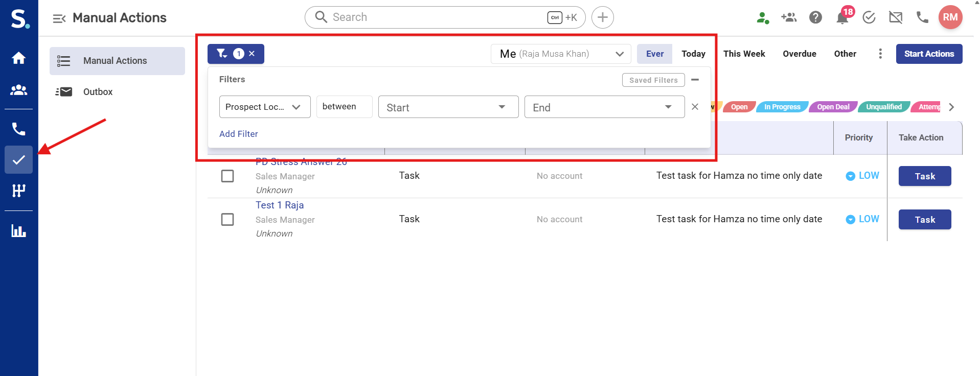Click the user status person icon
980x376 pixels.
[763, 18]
